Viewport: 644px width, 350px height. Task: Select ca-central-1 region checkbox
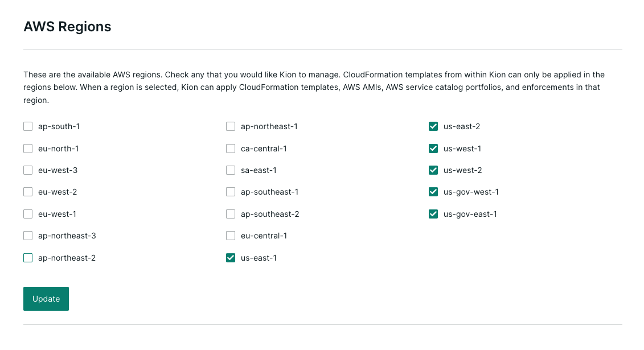coord(231,149)
